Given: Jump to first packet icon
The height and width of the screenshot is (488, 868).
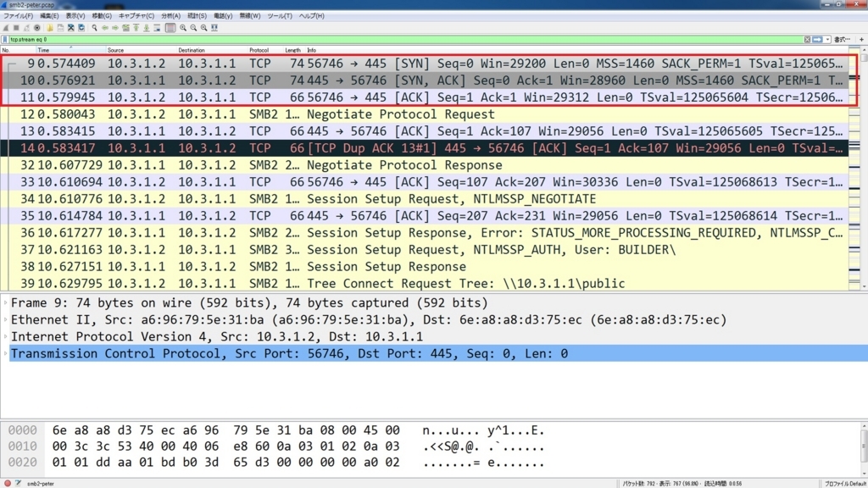Looking at the screenshot, I should [136, 28].
